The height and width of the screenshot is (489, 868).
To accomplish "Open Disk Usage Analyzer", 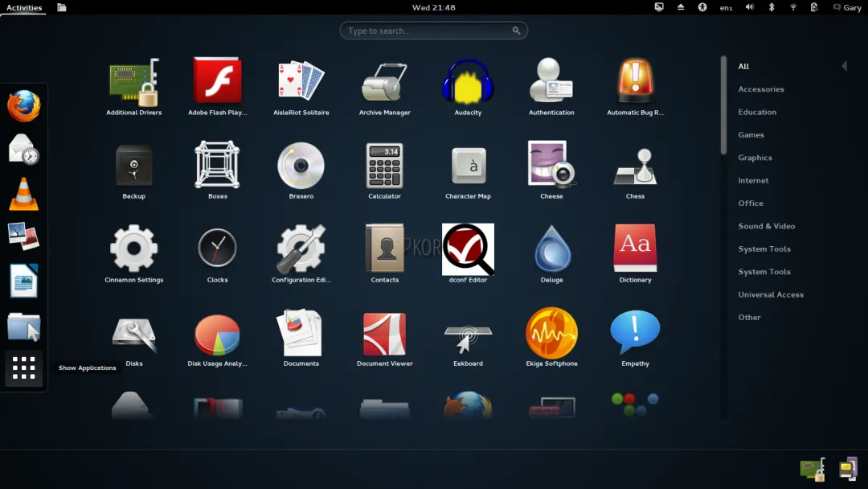I will point(218,335).
